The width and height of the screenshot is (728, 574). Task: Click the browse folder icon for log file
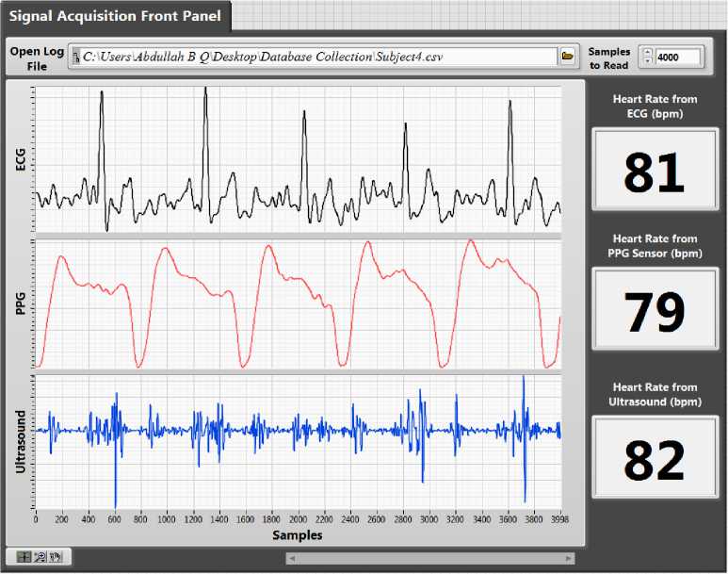[x=568, y=57]
